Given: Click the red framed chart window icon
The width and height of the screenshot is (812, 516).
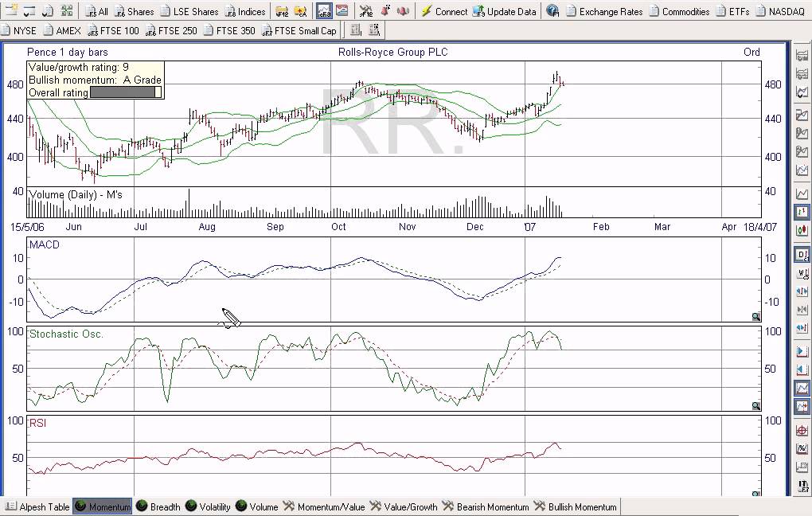Looking at the screenshot, I should [x=342, y=11].
